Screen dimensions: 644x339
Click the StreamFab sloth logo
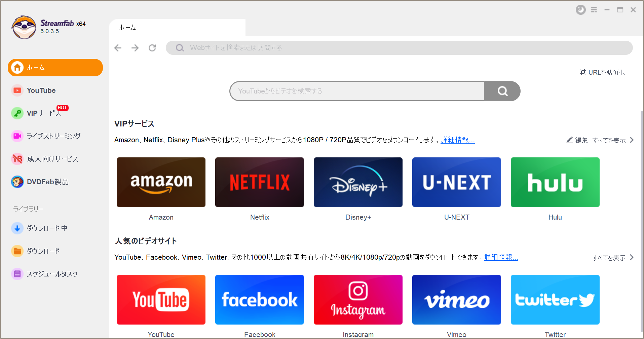(24, 27)
